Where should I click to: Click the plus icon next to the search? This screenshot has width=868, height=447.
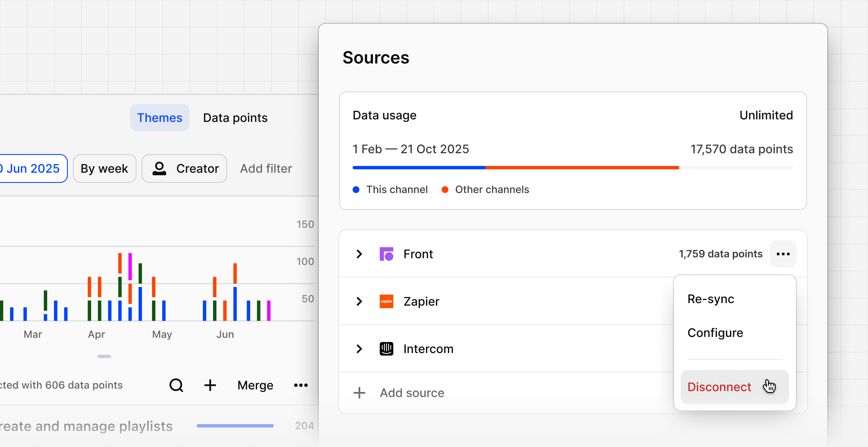click(x=210, y=385)
